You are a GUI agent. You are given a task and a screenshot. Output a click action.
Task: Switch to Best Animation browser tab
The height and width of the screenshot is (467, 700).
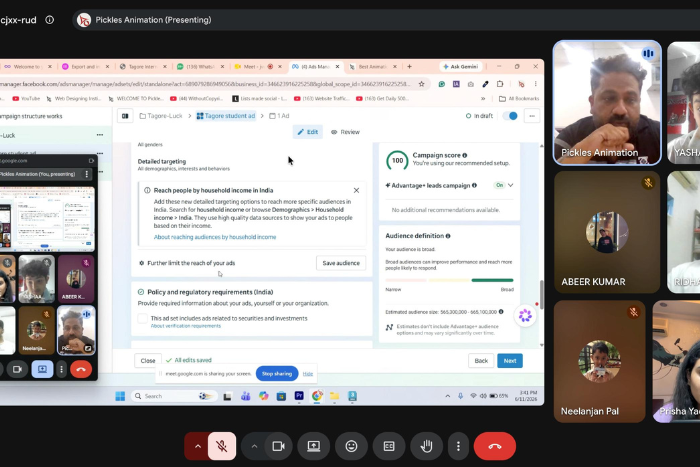372,67
